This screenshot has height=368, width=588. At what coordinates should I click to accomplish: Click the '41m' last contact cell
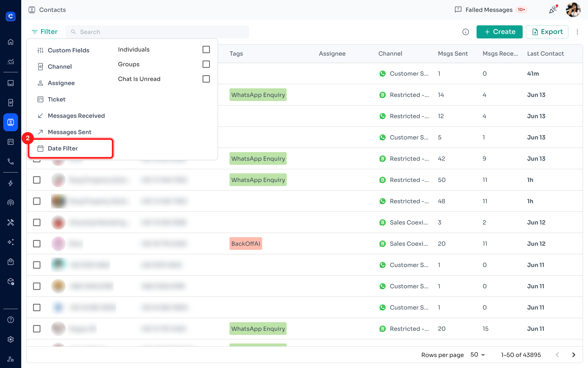pyautogui.click(x=533, y=74)
